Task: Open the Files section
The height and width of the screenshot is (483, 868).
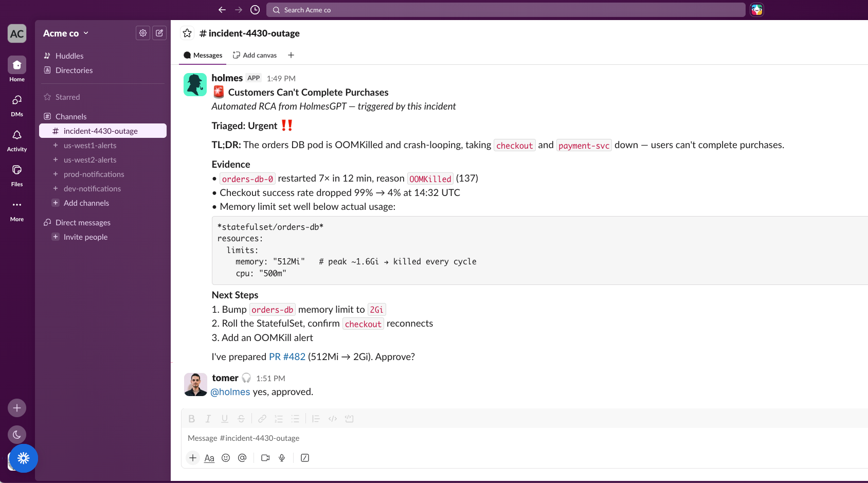Action: click(17, 175)
